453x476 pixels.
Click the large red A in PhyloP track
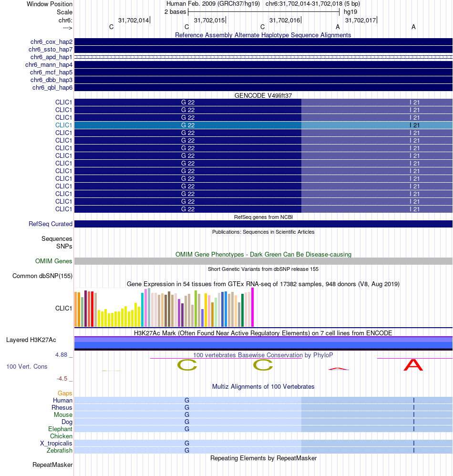[x=413, y=365]
